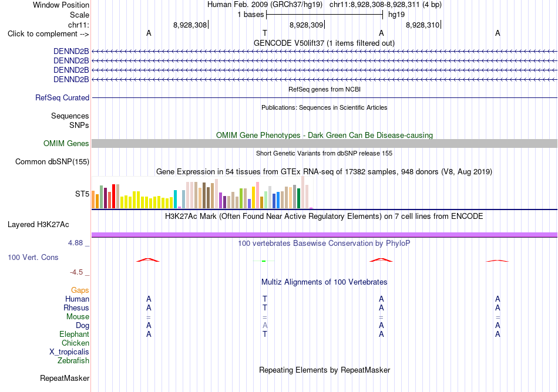Click the Chicken species label
558x392 pixels.
(75, 343)
